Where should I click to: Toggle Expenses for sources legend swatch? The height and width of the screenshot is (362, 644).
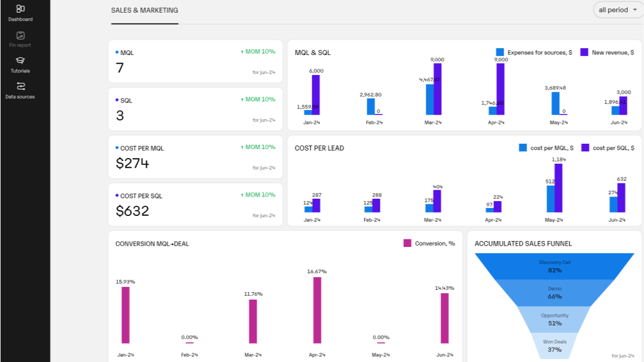pos(500,52)
